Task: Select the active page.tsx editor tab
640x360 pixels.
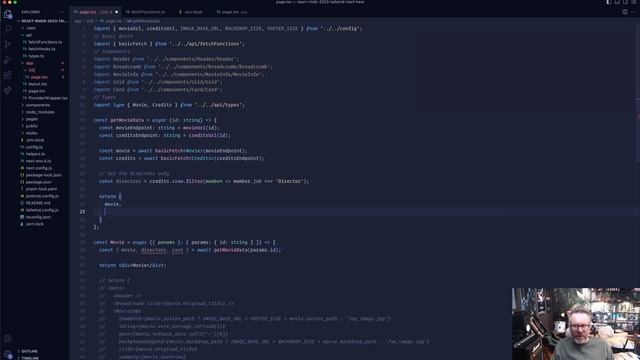Action: coord(96,12)
